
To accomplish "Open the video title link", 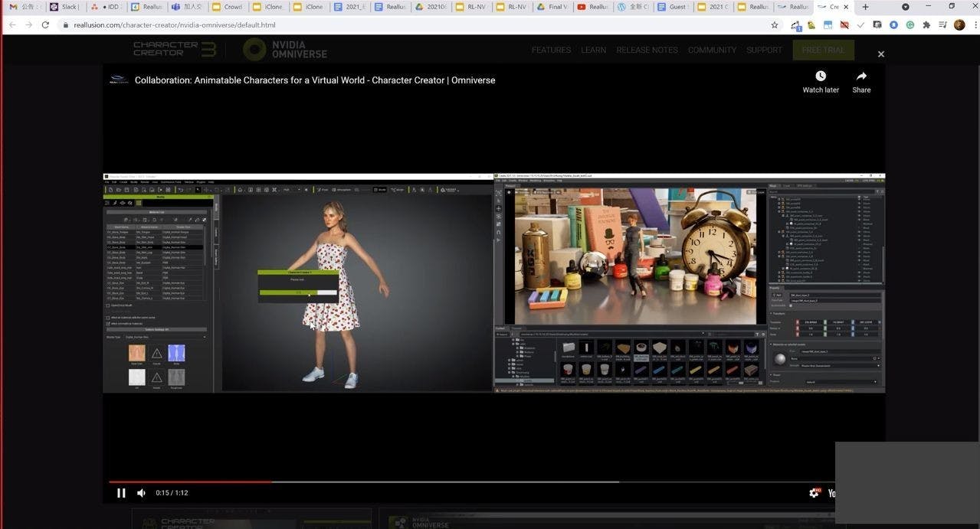I will click(x=314, y=80).
